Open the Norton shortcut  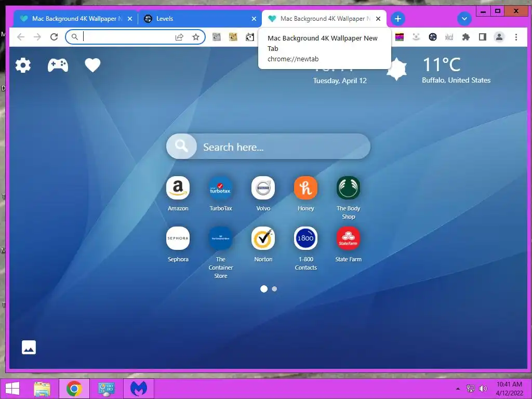coord(263,238)
